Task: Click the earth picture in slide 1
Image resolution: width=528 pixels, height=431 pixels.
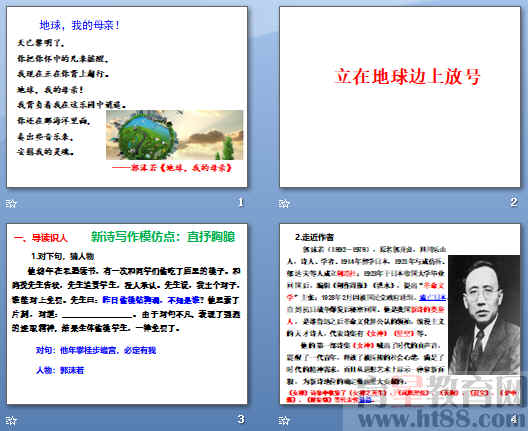Action: (x=174, y=135)
